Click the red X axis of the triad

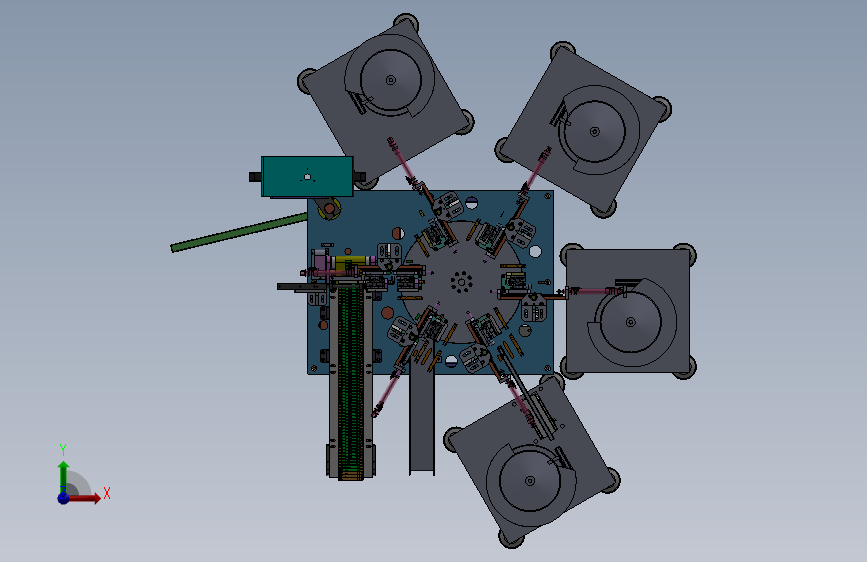[x=84, y=498]
